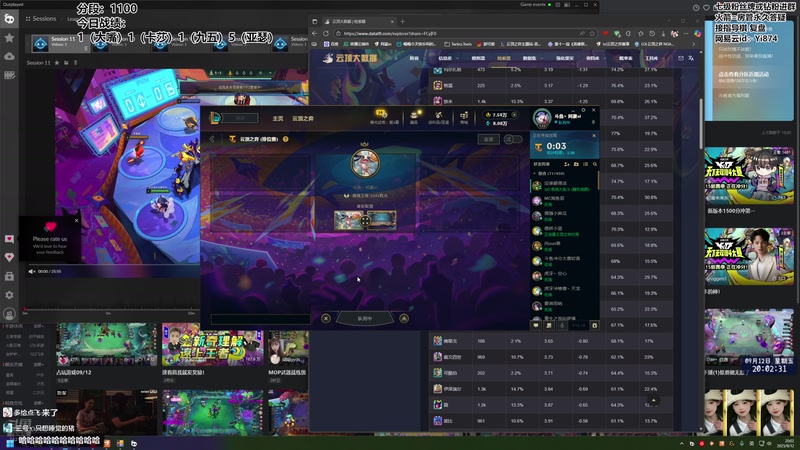Open cloud uploads icon in Outplayed sidebar
This screenshot has height=450, width=800.
tap(9, 56)
